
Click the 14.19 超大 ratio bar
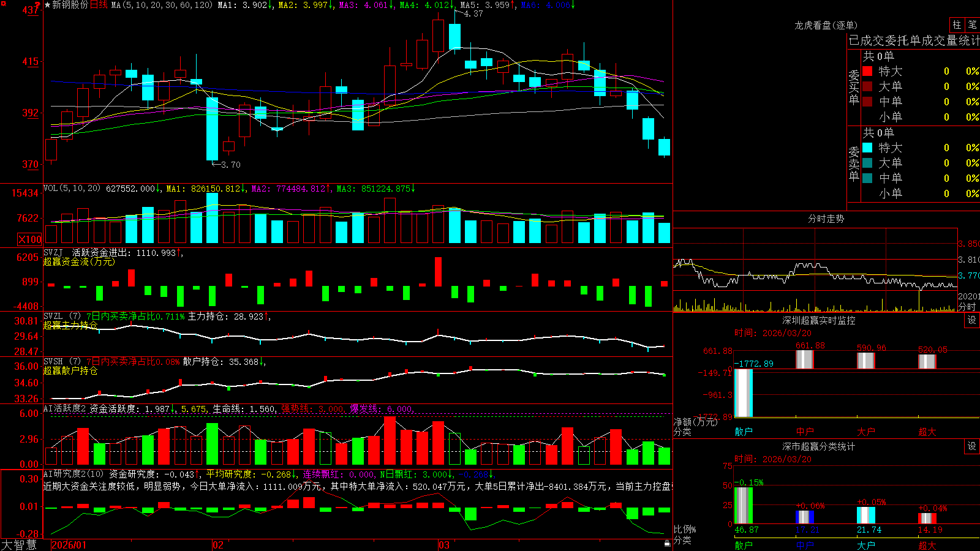[x=927, y=519]
